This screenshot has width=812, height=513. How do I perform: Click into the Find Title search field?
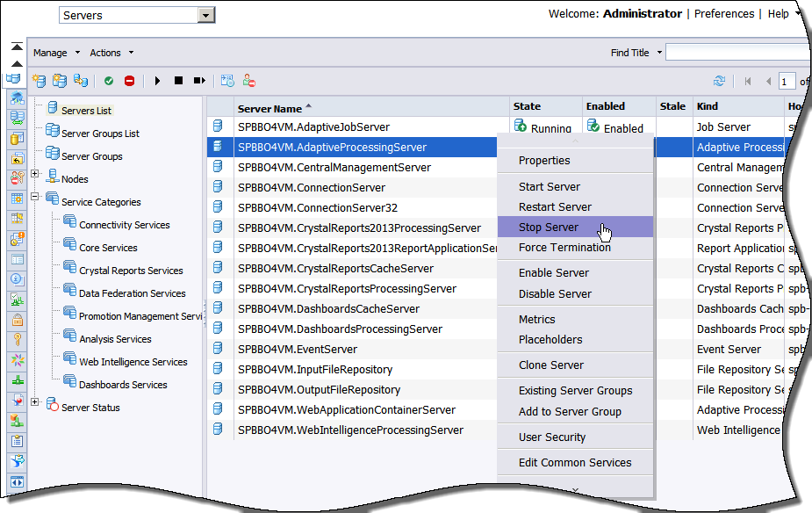click(x=738, y=53)
